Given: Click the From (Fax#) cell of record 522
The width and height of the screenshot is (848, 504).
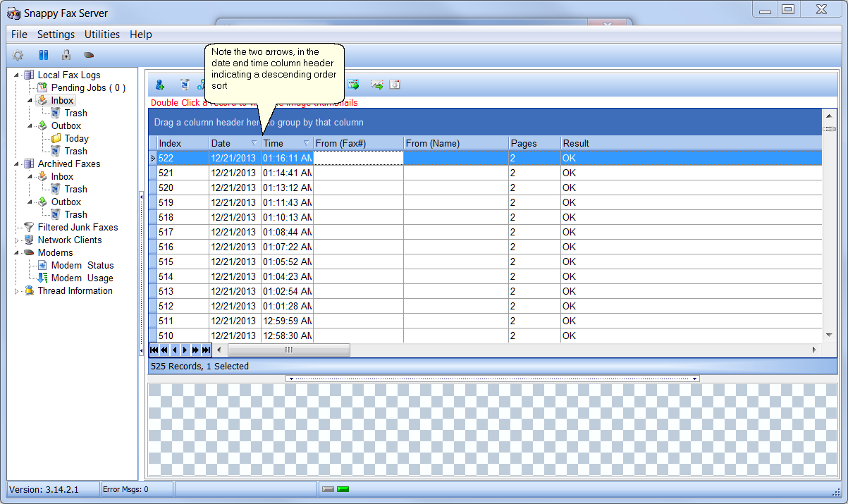Looking at the screenshot, I should (x=359, y=158).
